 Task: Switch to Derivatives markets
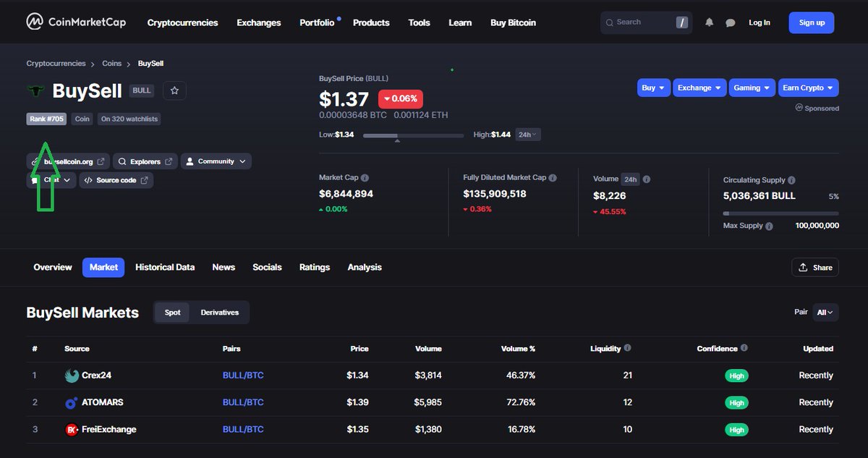click(220, 313)
